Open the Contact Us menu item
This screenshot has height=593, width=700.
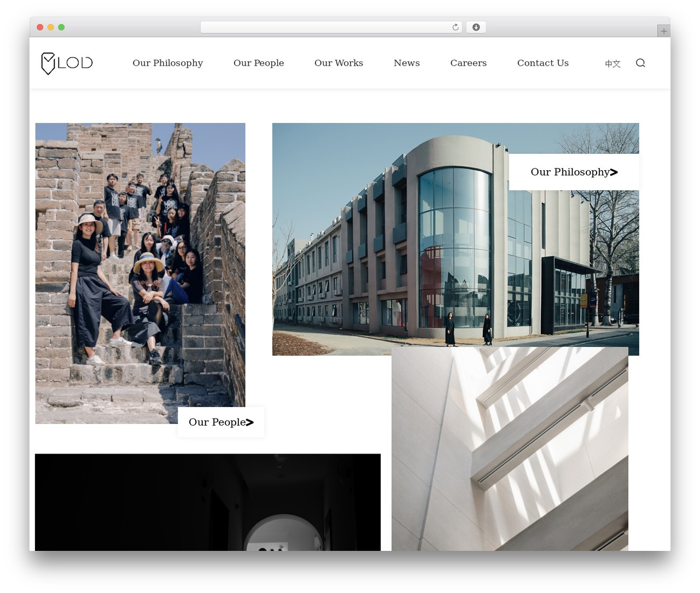(543, 63)
